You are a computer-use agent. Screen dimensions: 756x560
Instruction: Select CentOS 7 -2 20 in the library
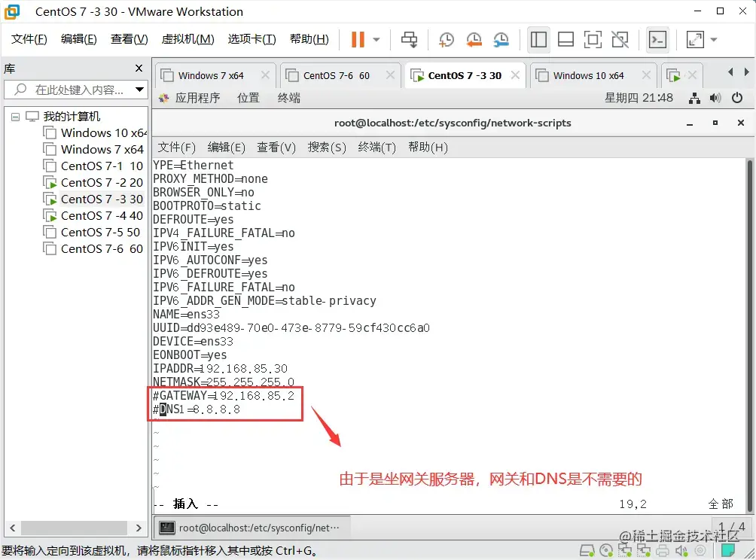click(x=93, y=183)
